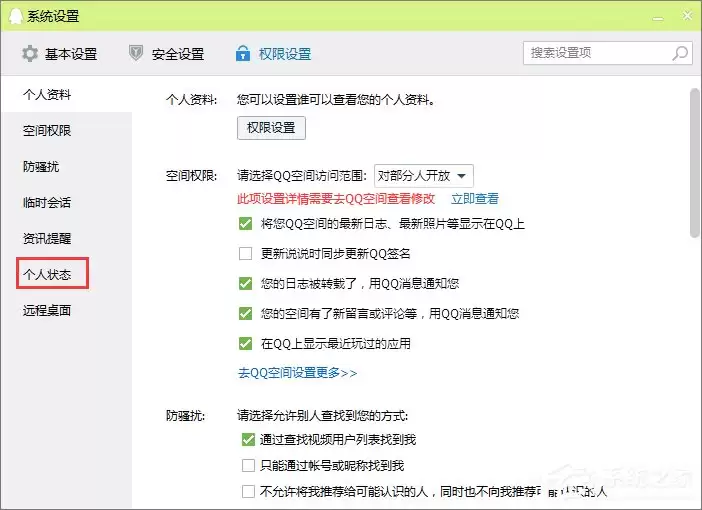This screenshot has width=702, height=510.
Task: Uncheck 通过查找视频用户列表找到我
Action: point(248,440)
